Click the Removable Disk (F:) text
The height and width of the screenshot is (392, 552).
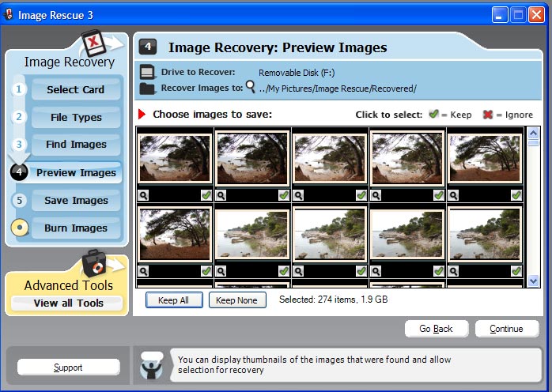[297, 73]
